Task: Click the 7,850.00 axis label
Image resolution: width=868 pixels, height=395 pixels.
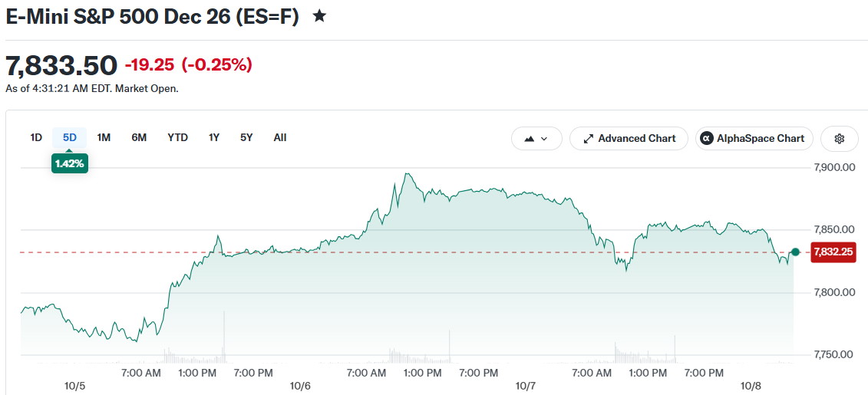Action: pyautogui.click(x=833, y=229)
